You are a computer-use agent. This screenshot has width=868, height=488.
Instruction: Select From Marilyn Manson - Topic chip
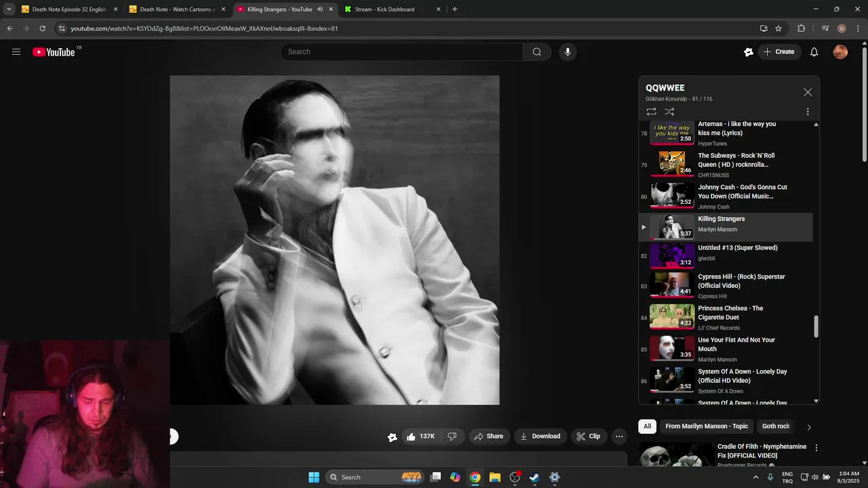tap(707, 426)
